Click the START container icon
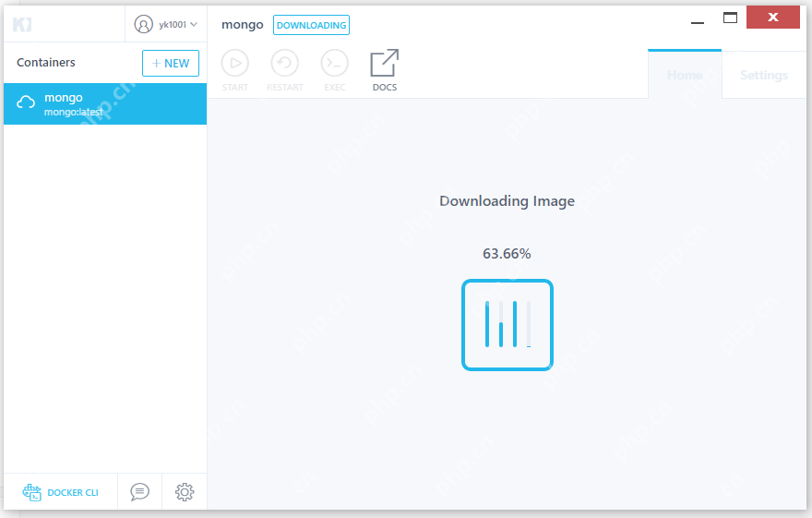 (235, 63)
